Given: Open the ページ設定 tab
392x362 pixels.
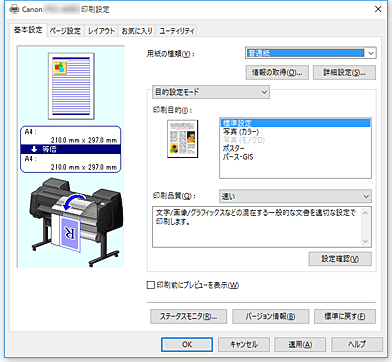Looking at the screenshot, I should coord(65,31).
